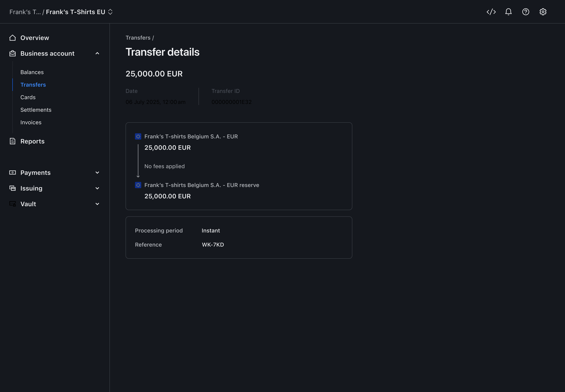Click the Transfer details heading
Viewport: 565px width, 392px height.
[162, 52]
